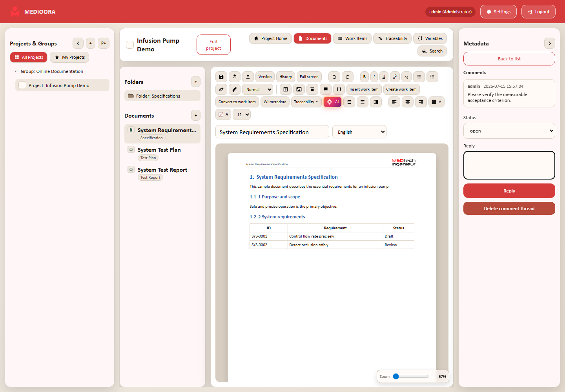Switch to the Work Items tab
Screen dimensions: 565x392
352,38
